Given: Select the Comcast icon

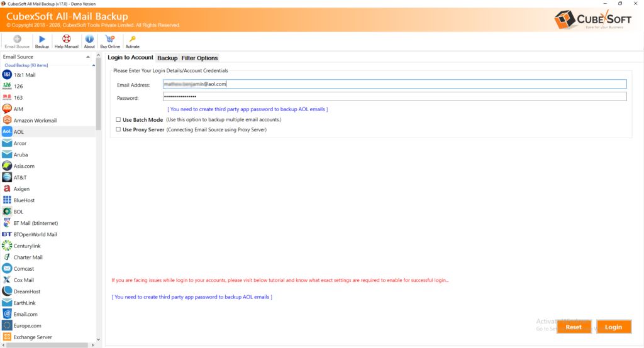Looking at the screenshot, I should pyautogui.click(x=7, y=268).
